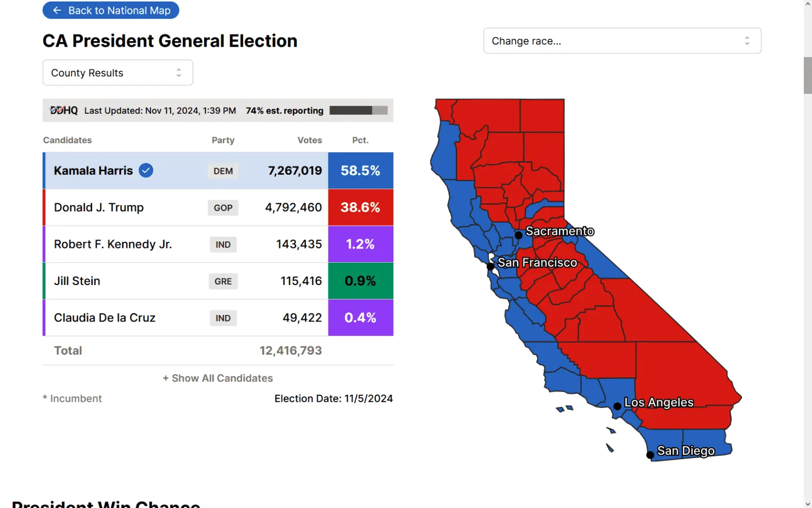Open the Change race dropdown
Screen dimensions: 812x508
coord(622,41)
